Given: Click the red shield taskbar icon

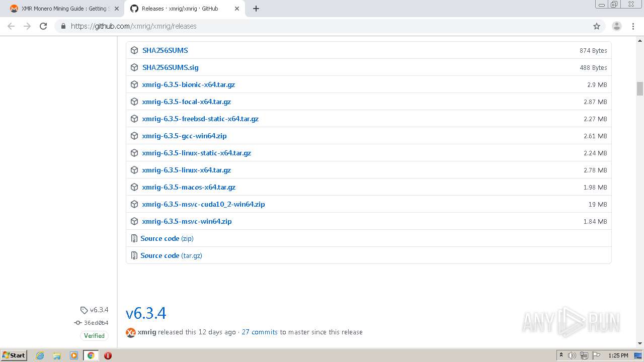Looking at the screenshot, I should tap(108, 355).
